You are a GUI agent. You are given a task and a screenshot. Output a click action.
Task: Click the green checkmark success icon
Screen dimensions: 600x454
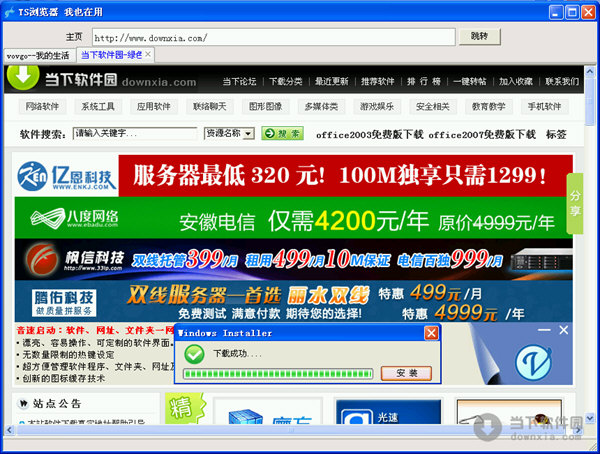click(194, 354)
